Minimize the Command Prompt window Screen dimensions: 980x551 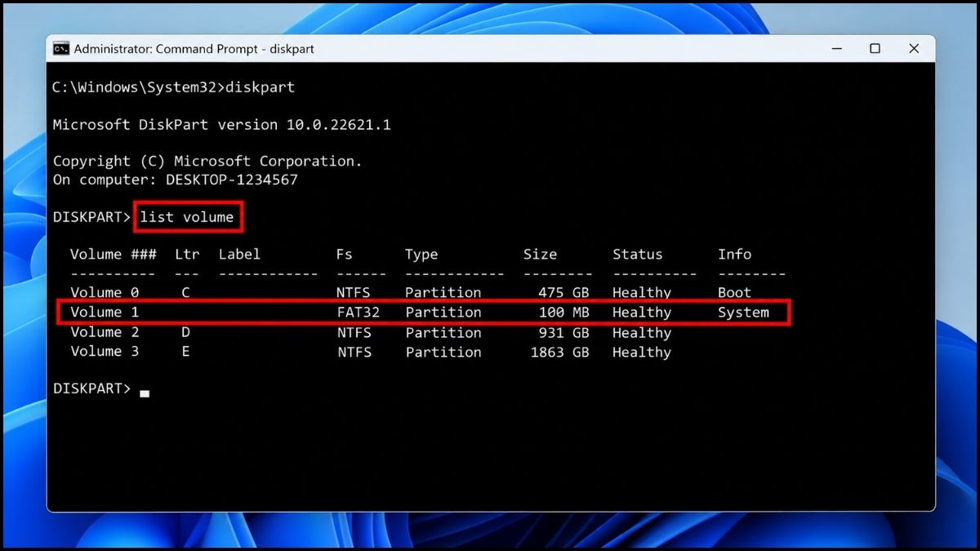[835, 49]
